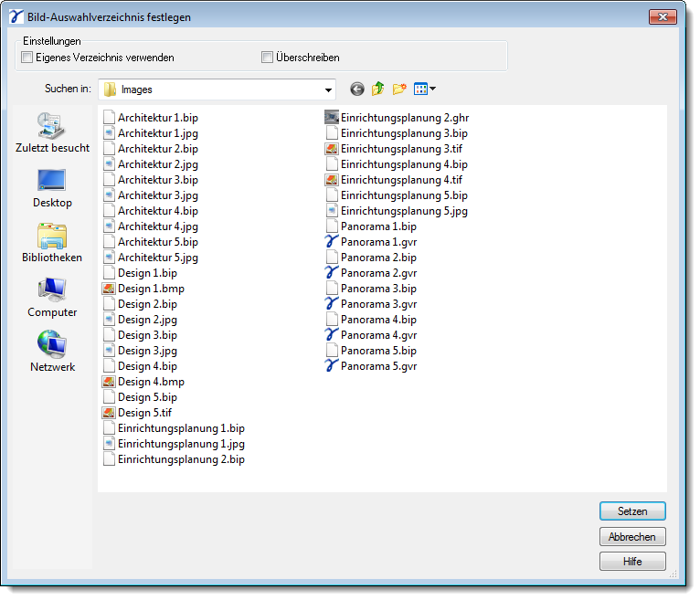Select the Panorama 4.gvr file icon
Image resolution: width=700 pixels, height=600 pixels.
pyautogui.click(x=331, y=334)
